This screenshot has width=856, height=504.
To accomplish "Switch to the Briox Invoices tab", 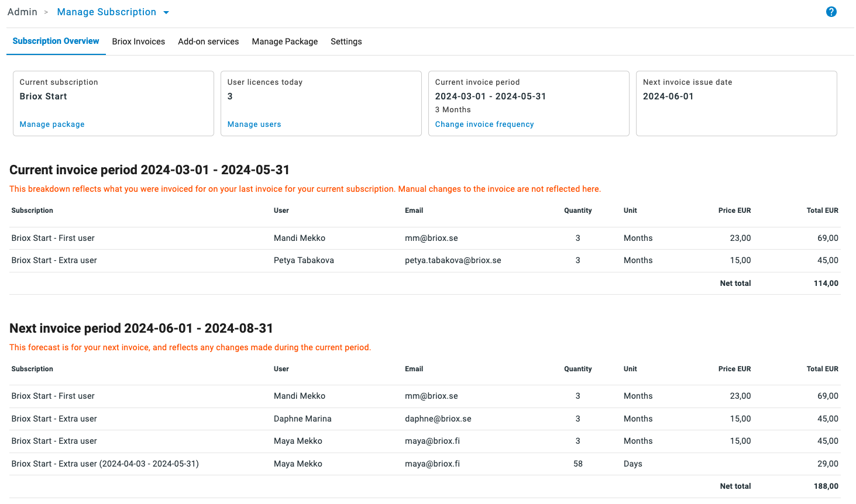I will coord(138,41).
